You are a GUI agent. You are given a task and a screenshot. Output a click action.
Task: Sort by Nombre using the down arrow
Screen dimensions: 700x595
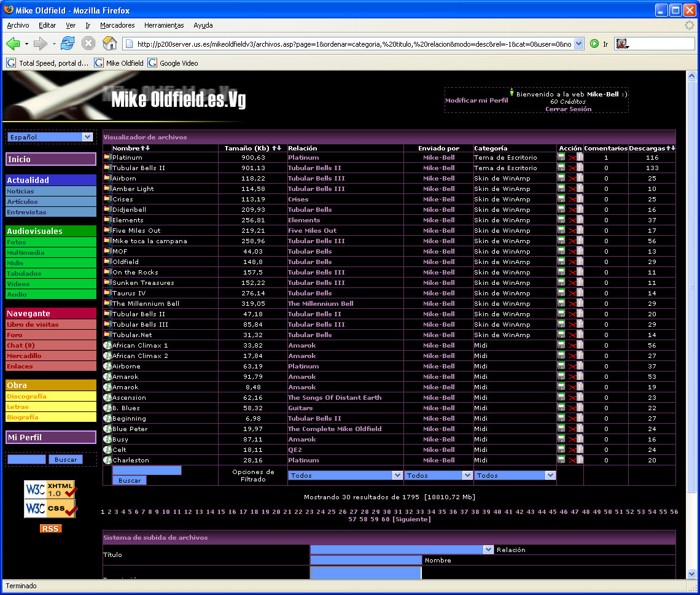pyautogui.click(x=148, y=148)
